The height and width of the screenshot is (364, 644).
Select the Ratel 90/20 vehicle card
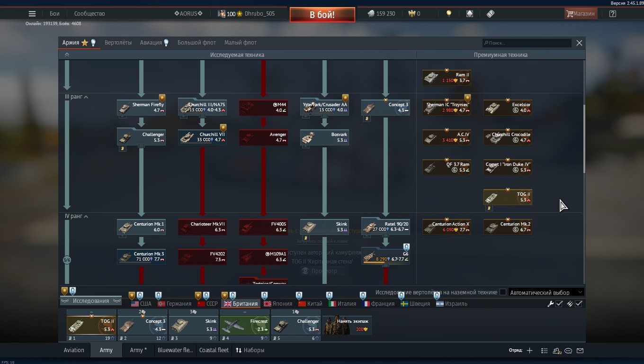point(385,226)
